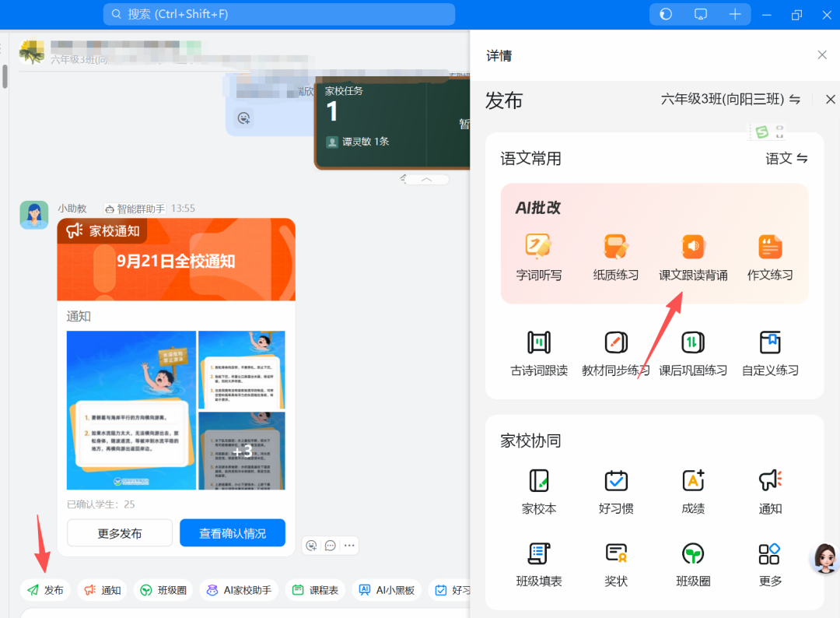Open the 成绩 grades tool
This screenshot has height=618, width=840.
693,490
